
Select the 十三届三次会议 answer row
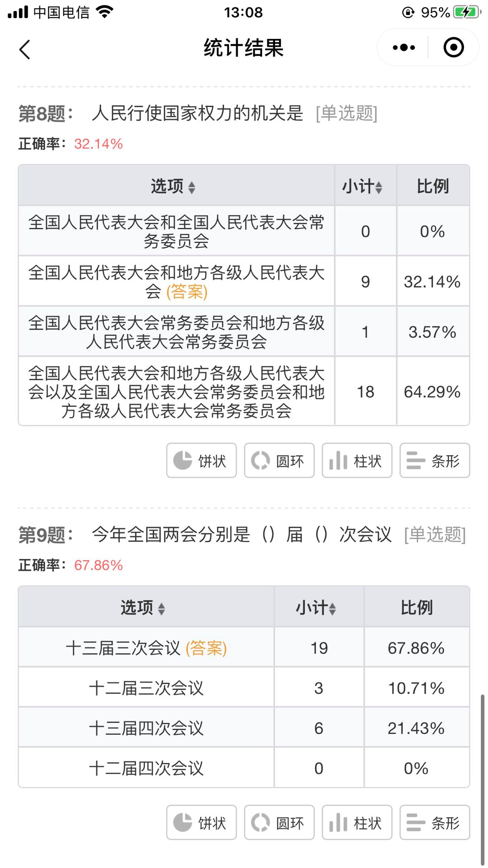tap(146, 648)
